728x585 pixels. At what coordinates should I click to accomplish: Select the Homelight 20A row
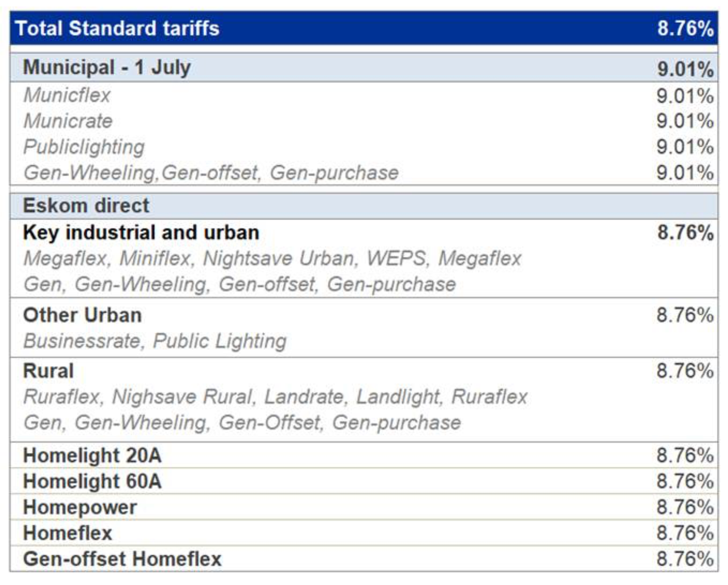tap(364, 455)
